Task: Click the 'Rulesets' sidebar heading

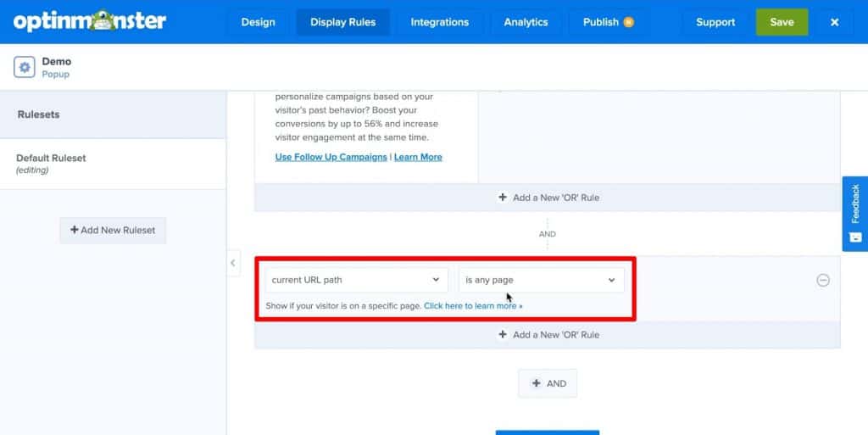Action: click(x=38, y=114)
